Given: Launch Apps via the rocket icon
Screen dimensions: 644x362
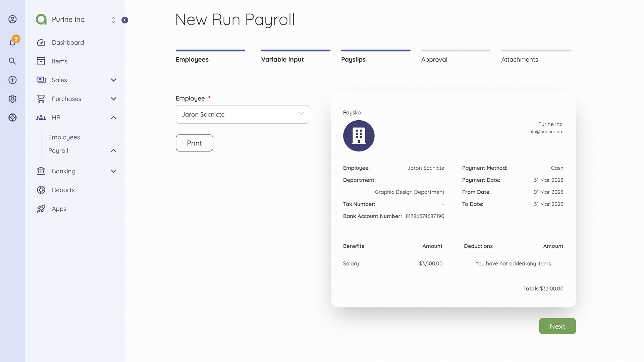Looking at the screenshot, I should [x=41, y=208].
